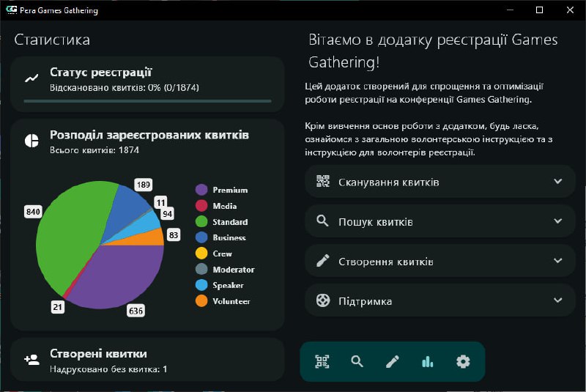Click trend-line icon next to Статус реєстрації
This screenshot has width=586, height=392.
click(31, 78)
